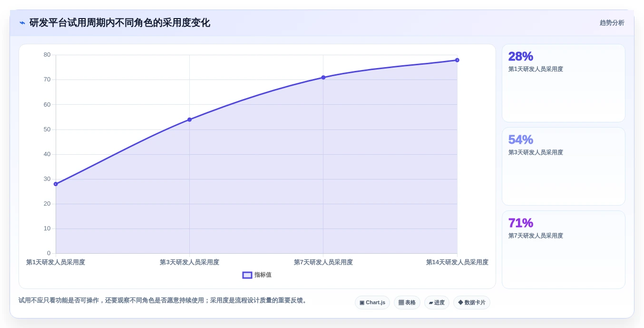Click the data point for 第1天研发人员采用度
644x328 pixels.
pyautogui.click(x=56, y=184)
